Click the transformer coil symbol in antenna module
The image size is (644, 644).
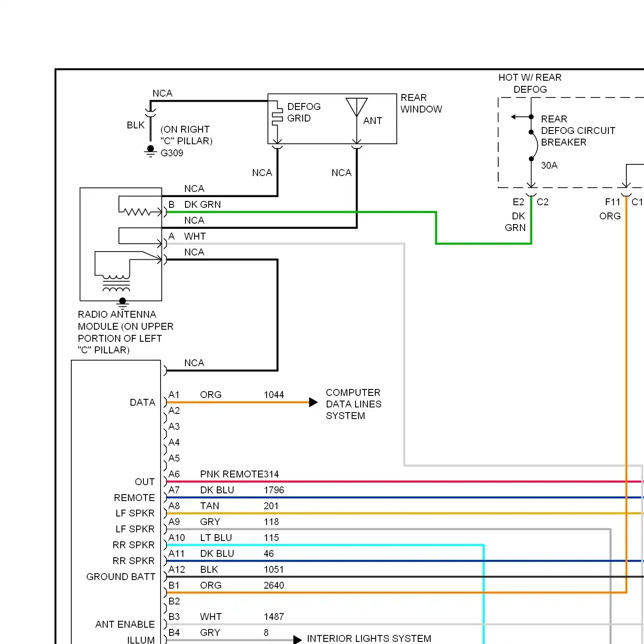(116, 283)
